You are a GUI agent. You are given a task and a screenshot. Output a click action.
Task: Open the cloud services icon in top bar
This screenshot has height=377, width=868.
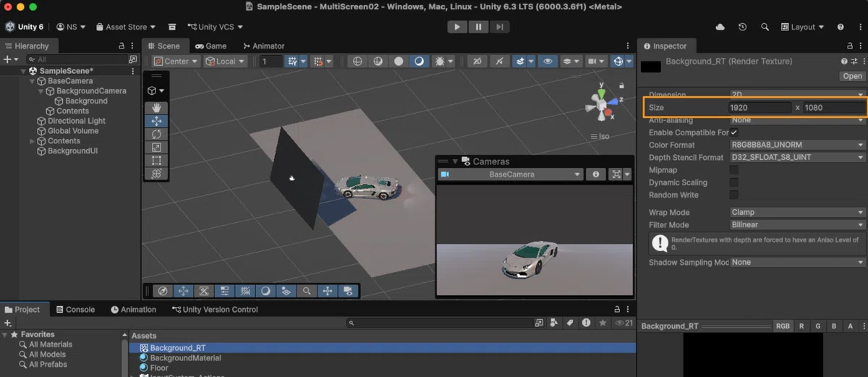point(720,27)
